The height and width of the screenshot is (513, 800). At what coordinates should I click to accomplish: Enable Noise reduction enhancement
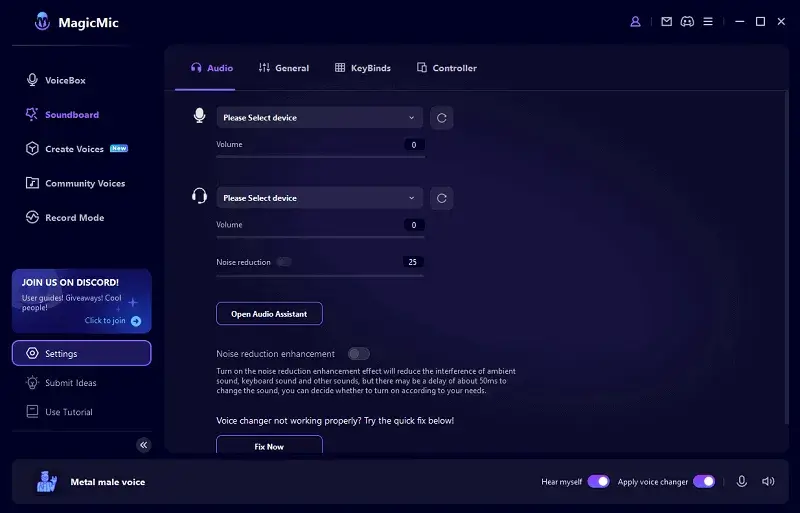click(x=359, y=354)
